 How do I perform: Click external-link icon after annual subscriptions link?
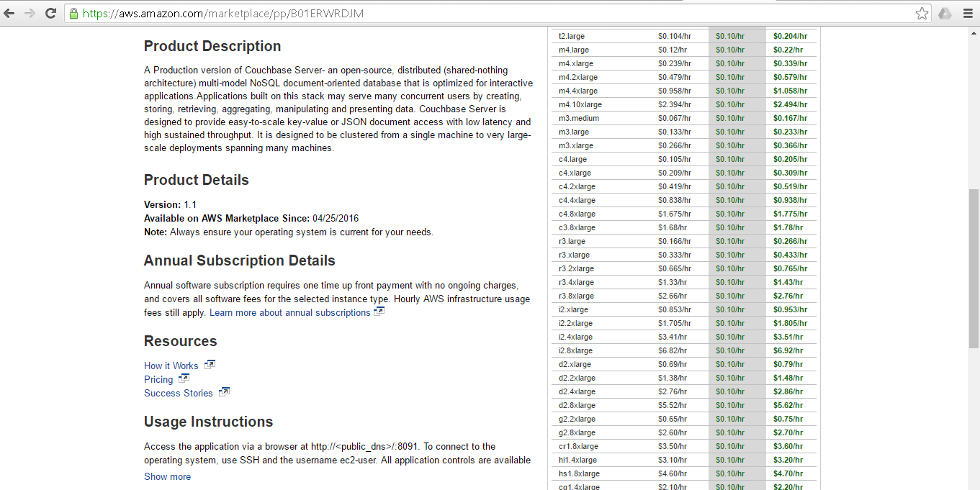click(379, 310)
